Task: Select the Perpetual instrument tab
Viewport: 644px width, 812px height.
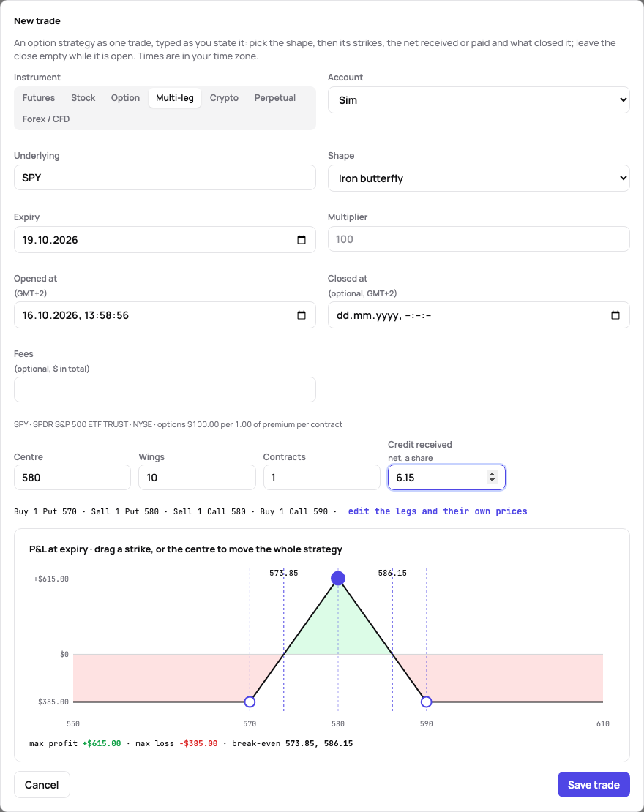Action: [x=275, y=98]
